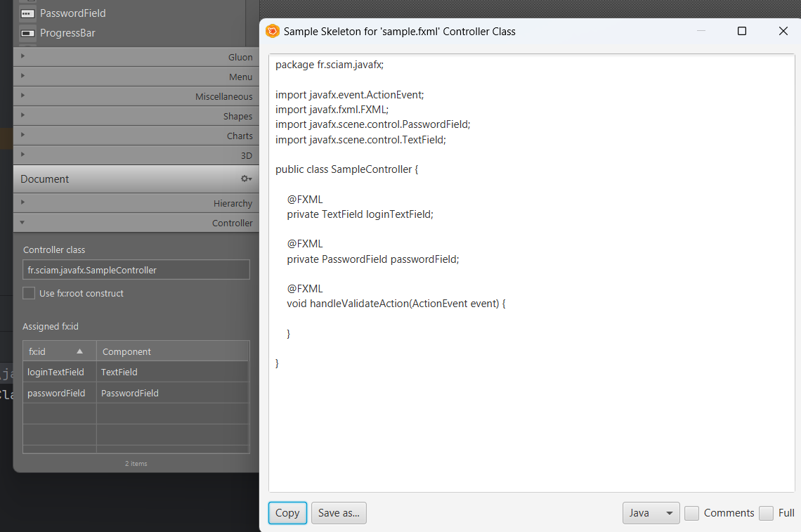
Task: Collapse the Controller section
Action: click(x=136, y=223)
